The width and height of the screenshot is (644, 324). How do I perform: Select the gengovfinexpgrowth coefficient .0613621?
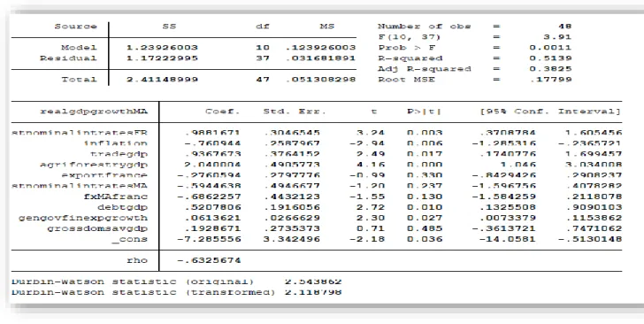pyautogui.click(x=212, y=218)
